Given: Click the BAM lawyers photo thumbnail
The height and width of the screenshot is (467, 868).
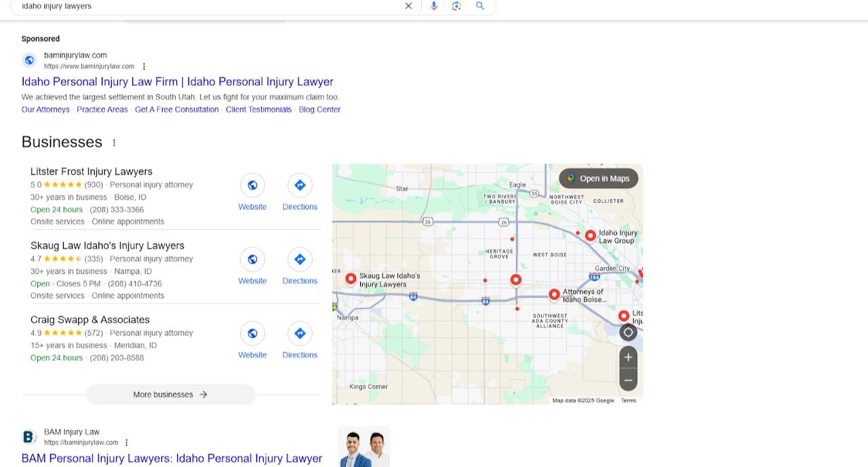Looking at the screenshot, I should point(363,447).
